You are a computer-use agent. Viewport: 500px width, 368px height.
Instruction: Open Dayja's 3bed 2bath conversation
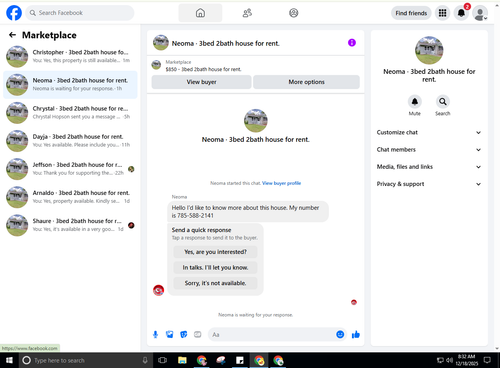click(70, 141)
